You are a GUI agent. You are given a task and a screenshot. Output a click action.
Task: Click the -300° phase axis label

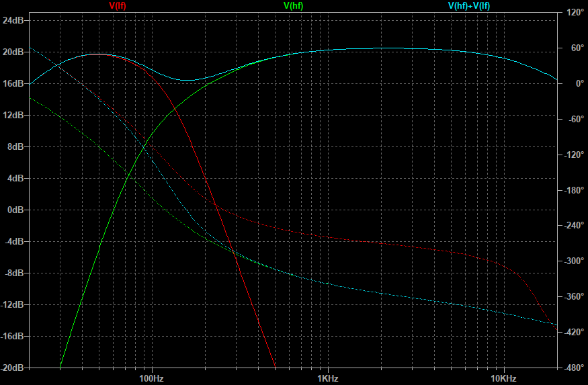pos(574,261)
